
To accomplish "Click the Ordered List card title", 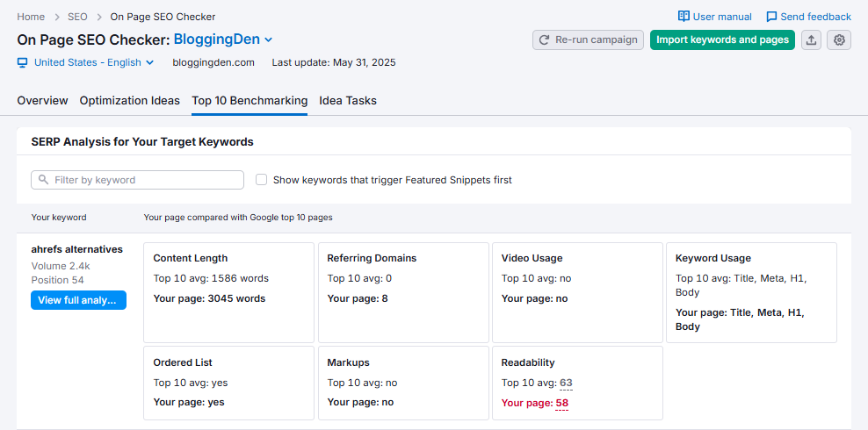I will point(183,362).
